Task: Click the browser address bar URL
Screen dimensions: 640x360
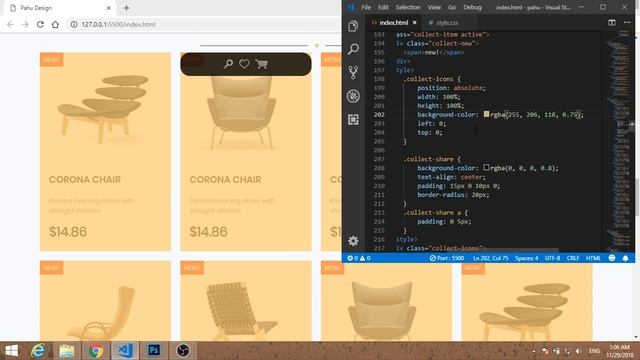Action: pos(118,24)
